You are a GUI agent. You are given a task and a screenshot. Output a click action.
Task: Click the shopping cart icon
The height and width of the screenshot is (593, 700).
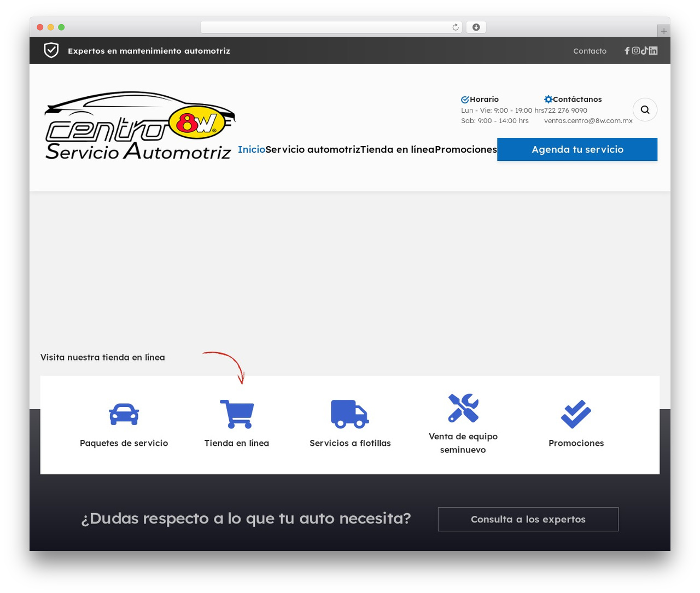[x=237, y=414]
